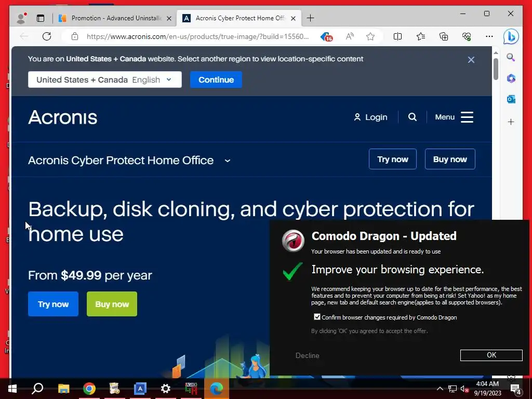Click the sidebar search icon
The image size is (532, 399).
(511, 57)
